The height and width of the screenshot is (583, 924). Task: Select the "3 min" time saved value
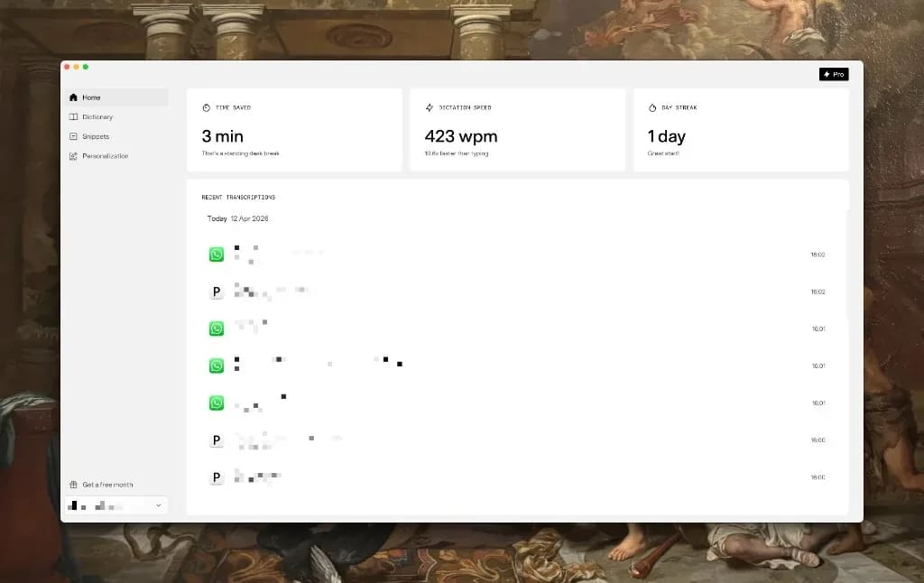tap(222, 136)
